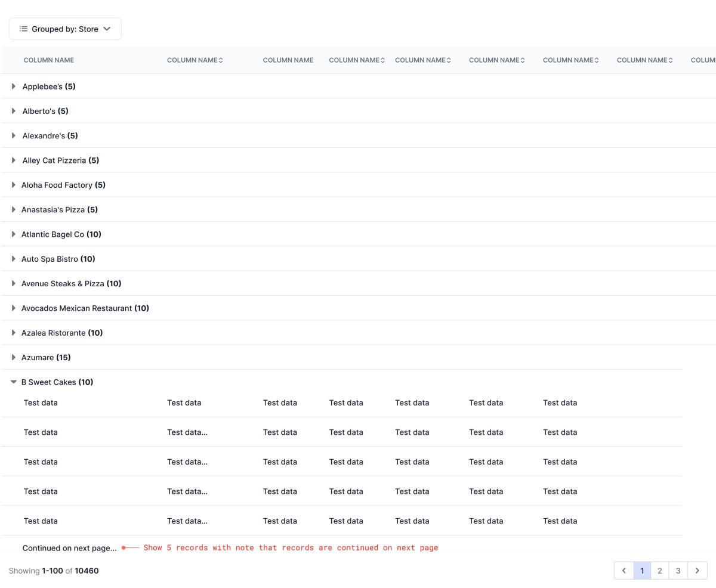Viewport: 716px width, 588px height.
Task: Expand the Alexandre's group
Action: (13, 135)
